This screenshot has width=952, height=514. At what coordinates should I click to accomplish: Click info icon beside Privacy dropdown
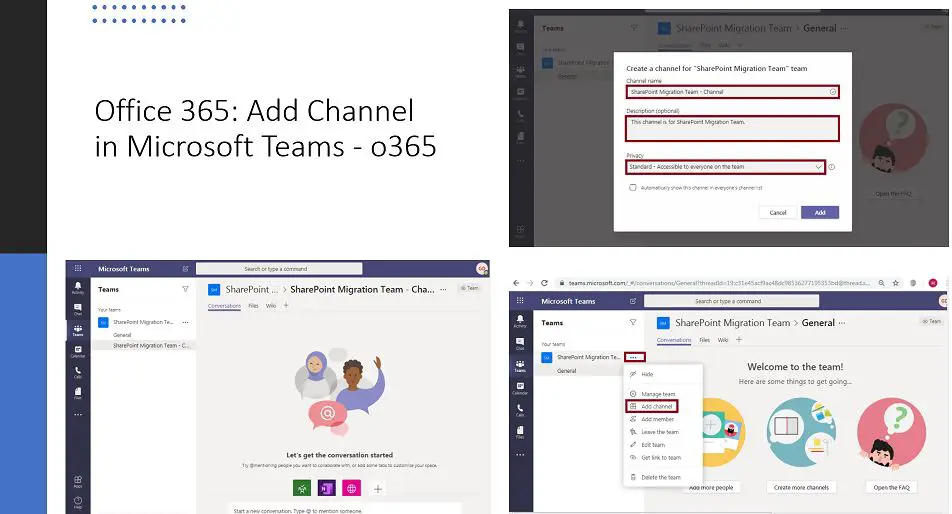point(832,167)
